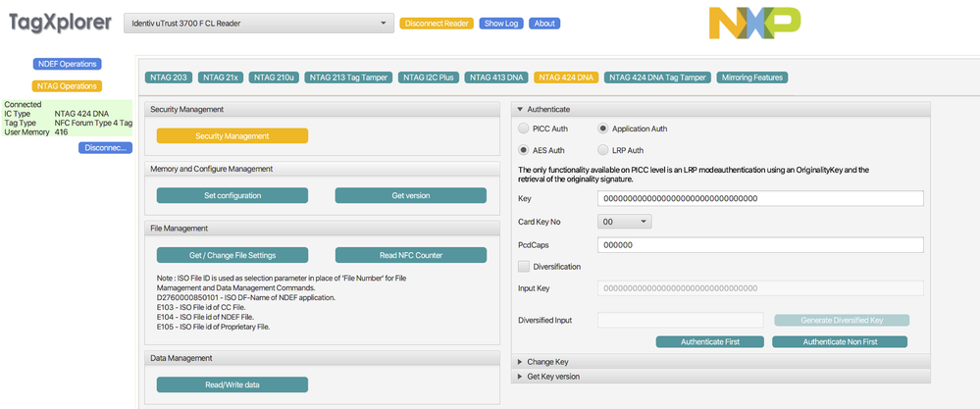
Task: Click the 'Connected' status text
Action: click(x=23, y=104)
